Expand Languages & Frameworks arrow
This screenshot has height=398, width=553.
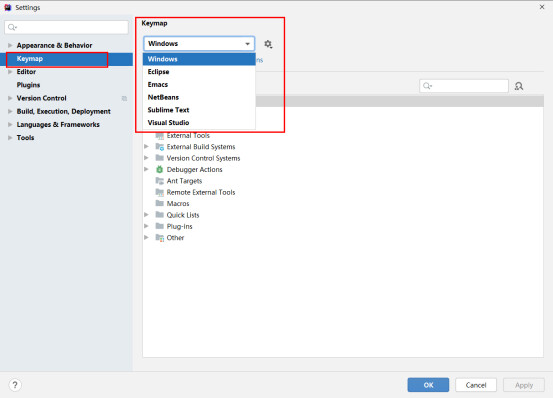tap(10, 124)
